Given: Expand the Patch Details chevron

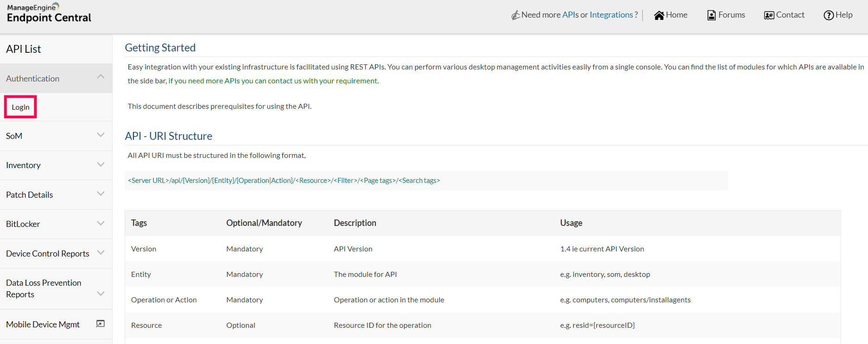Looking at the screenshot, I should pos(101,194).
